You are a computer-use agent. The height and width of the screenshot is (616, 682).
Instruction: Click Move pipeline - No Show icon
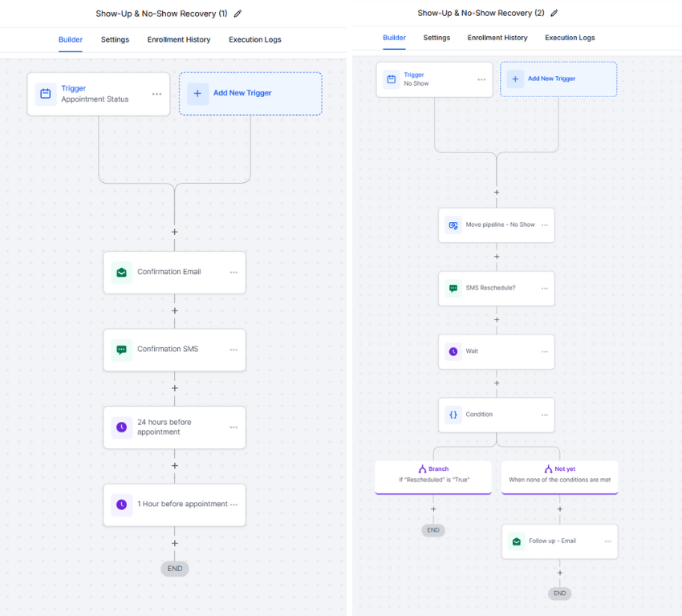(x=453, y=225)
